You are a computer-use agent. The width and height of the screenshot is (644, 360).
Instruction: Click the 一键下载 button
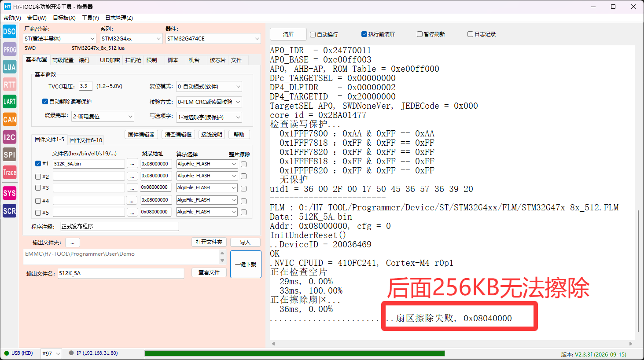[246, 264]
